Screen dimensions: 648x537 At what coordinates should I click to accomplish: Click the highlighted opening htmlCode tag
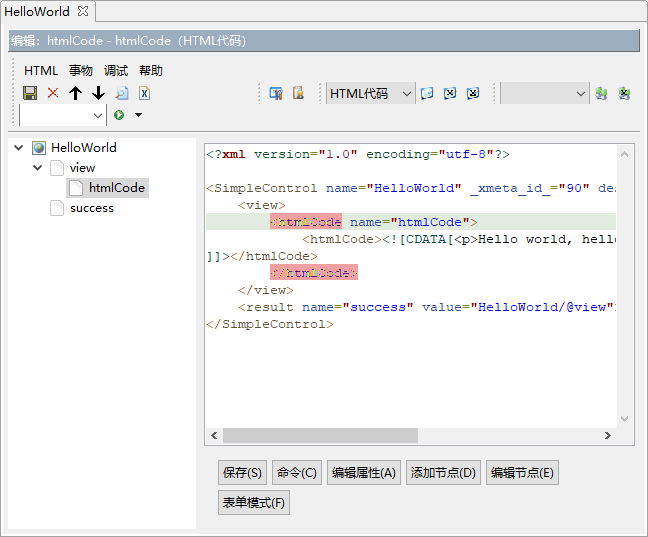[x=306, y=222]
